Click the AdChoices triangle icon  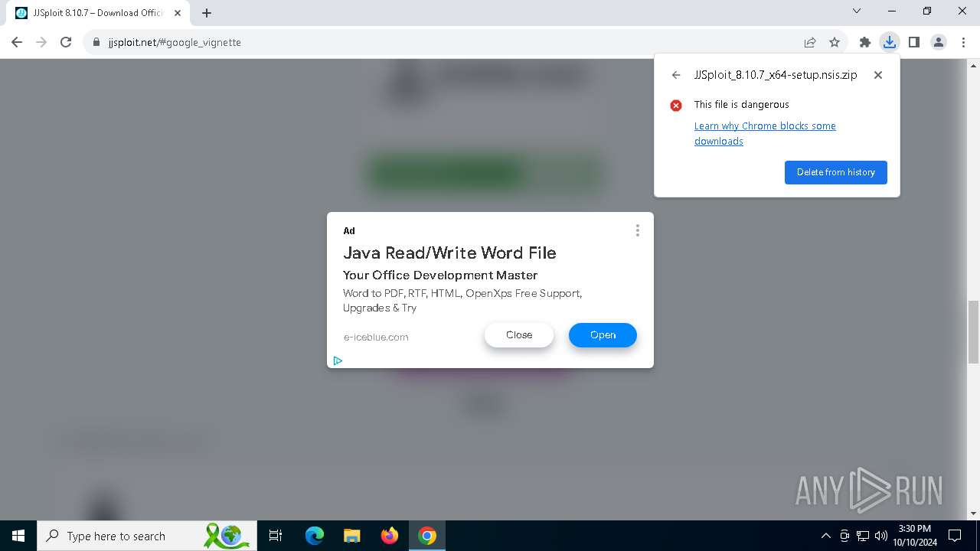tap(338, 360)
